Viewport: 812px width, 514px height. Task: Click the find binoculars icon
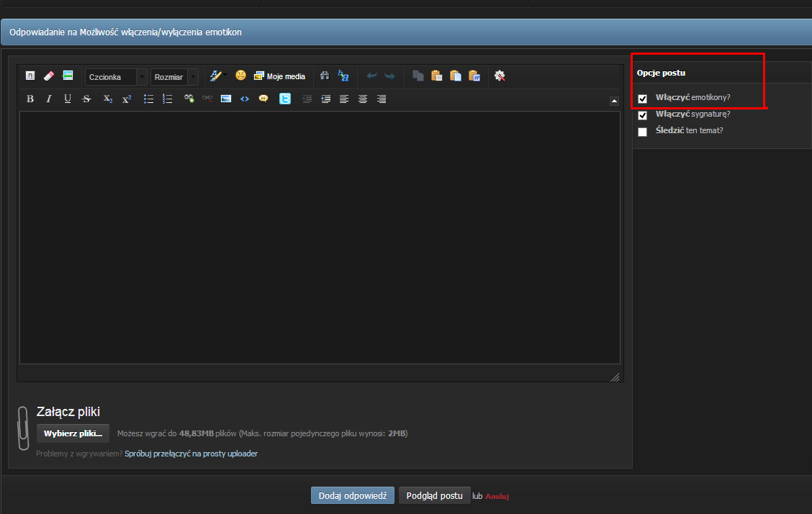[x=325, y=76]
